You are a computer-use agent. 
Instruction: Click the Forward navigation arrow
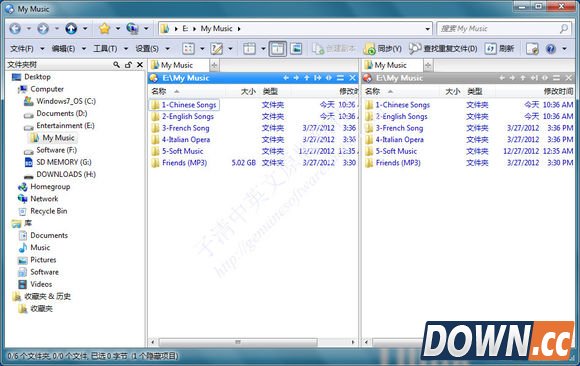click(43, 28)
